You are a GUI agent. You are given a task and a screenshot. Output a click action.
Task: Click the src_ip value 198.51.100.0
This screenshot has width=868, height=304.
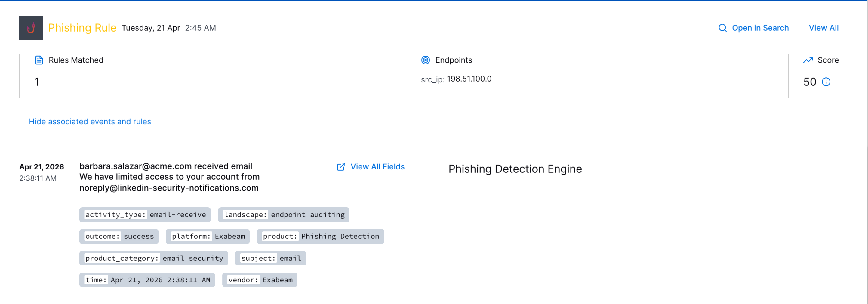click(469, 79)
